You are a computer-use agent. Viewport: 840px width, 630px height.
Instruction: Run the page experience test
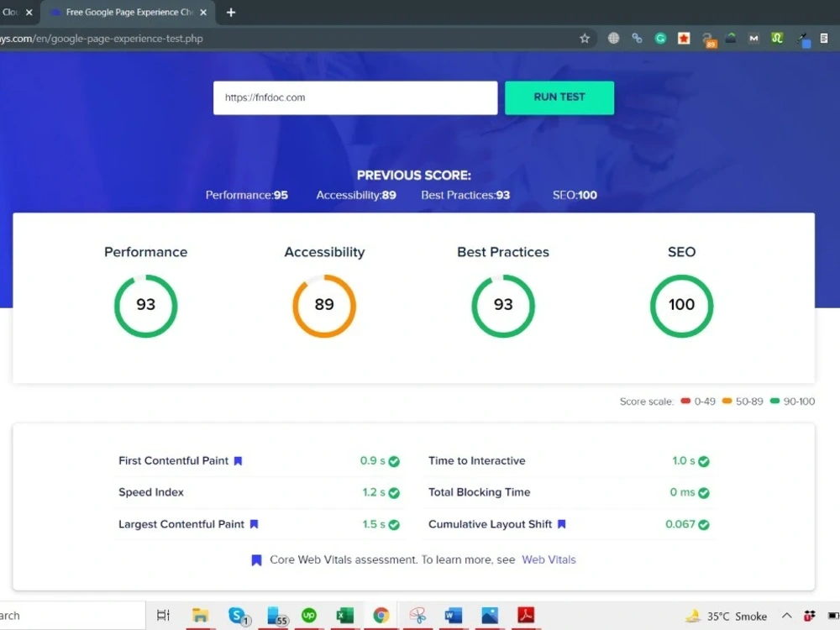[559, 97]
